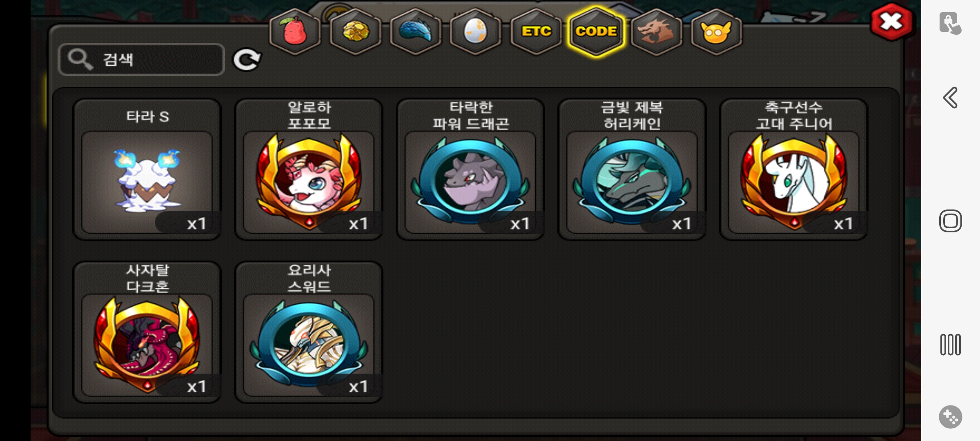
Task: Open the gold nugget tab
Action: (x=355, y=31)
